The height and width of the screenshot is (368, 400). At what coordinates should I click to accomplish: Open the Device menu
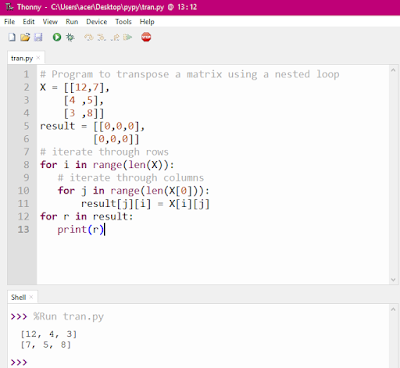(97, 22)
